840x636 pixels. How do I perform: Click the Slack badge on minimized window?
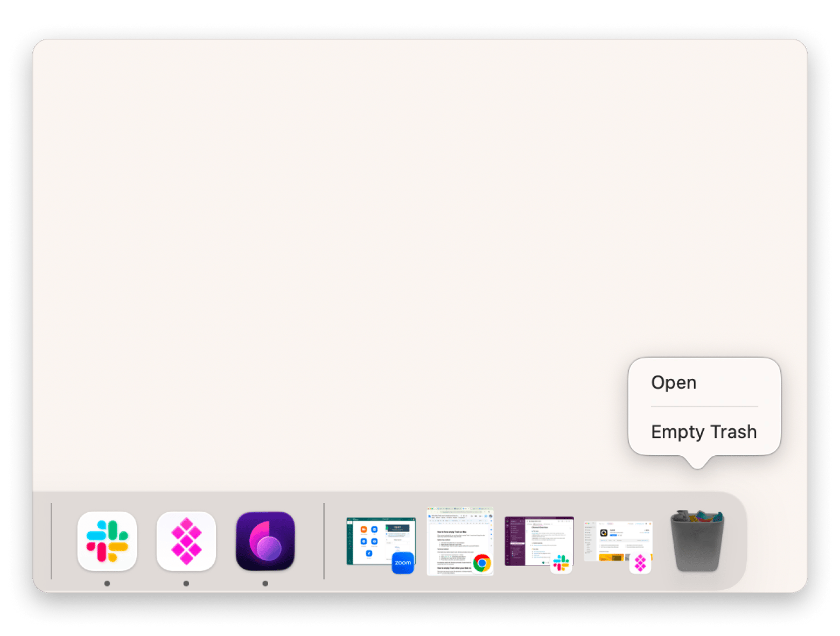point(561,563)
